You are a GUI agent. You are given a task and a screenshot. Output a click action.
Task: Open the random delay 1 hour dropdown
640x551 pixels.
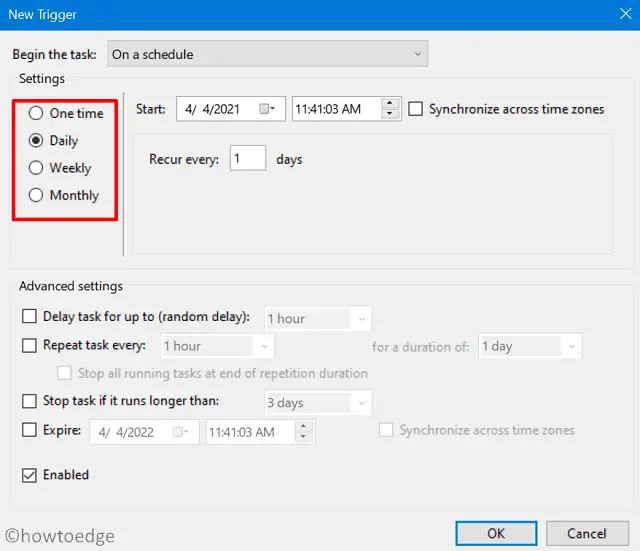click(x=318, y=319)
